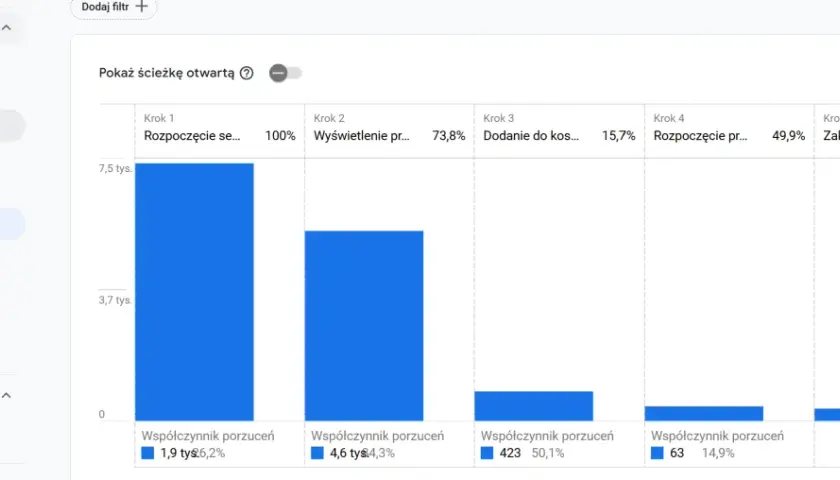This screenshot has width=840, height=480.
Task: Click the Krok 3 blue funnel bar
Action: 534,406
